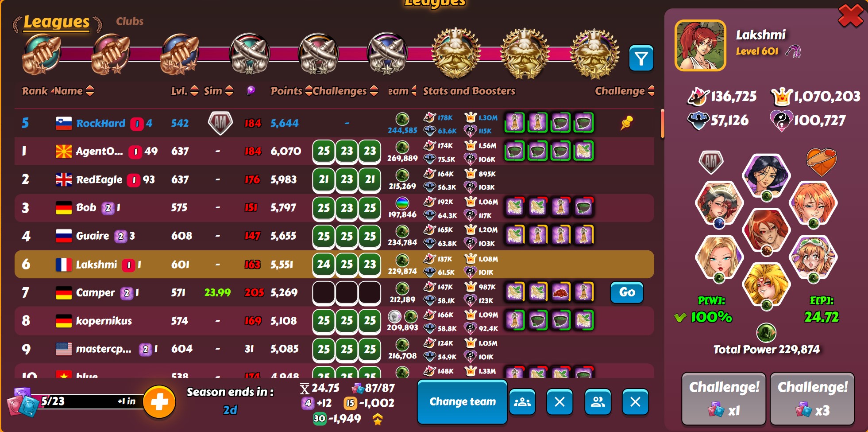The width and height of the screenshot is (868, 432).
Task: Click the plus icon to refill challenge tokens
Action: pyautogui.click(x=159, y=402)
